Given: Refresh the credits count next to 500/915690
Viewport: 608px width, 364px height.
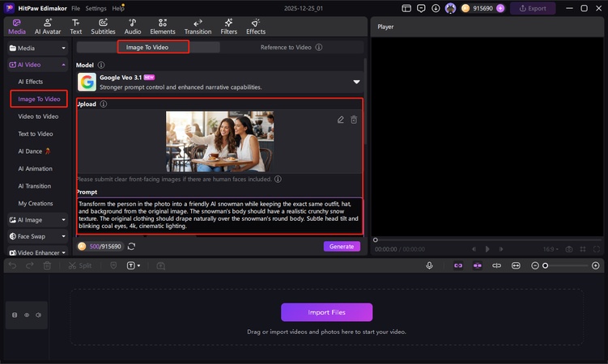Looking at the screenshot, I should point(131,247).
